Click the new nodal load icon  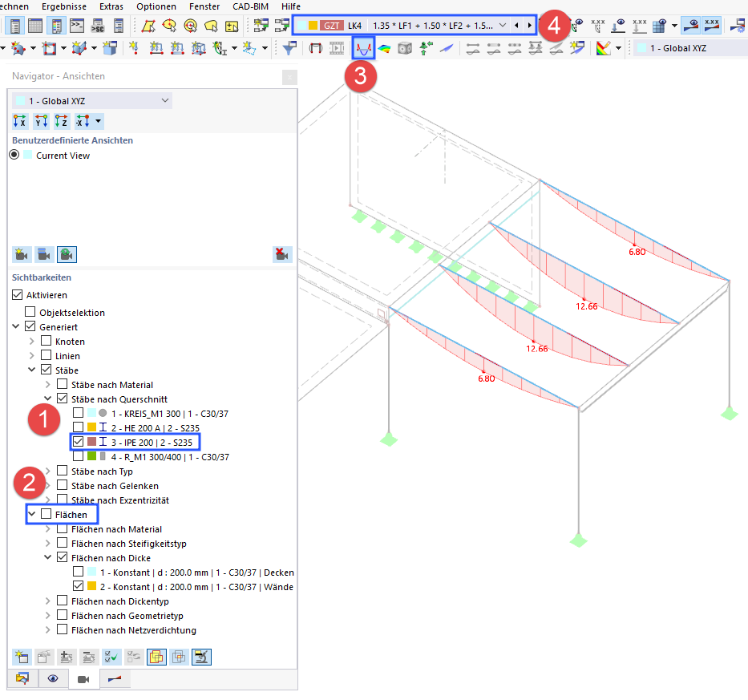tap(134, 48)
